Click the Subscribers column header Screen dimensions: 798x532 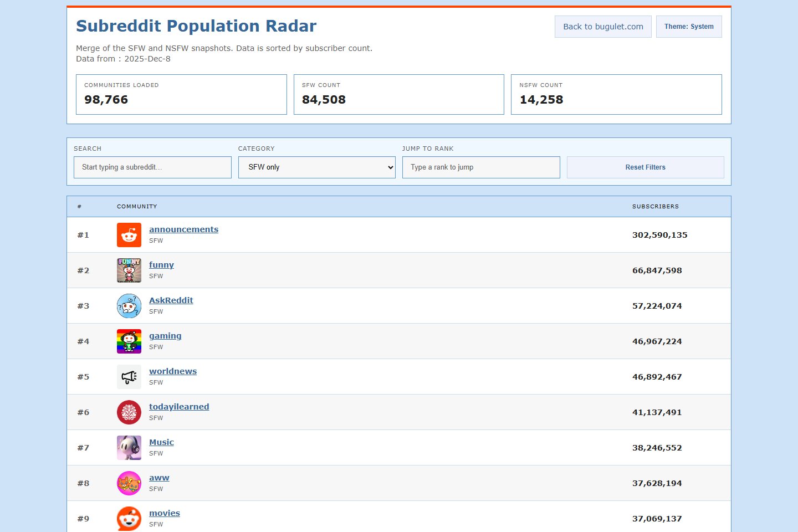point(655,207)
